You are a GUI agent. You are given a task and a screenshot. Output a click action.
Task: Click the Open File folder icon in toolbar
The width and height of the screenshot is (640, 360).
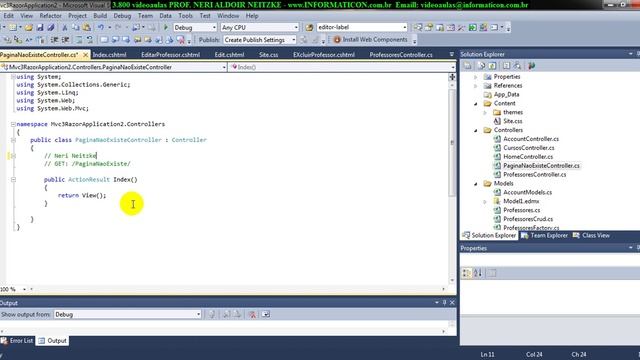click(29, 27)
